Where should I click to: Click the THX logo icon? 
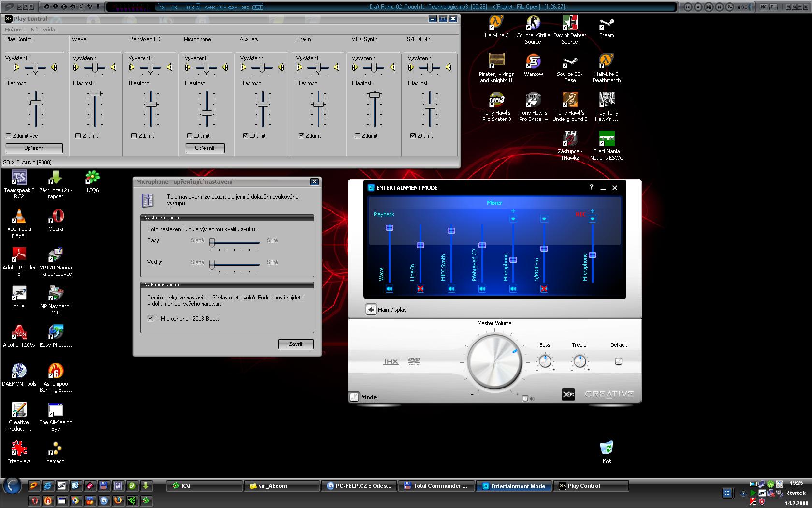click(x=391, y=361)
